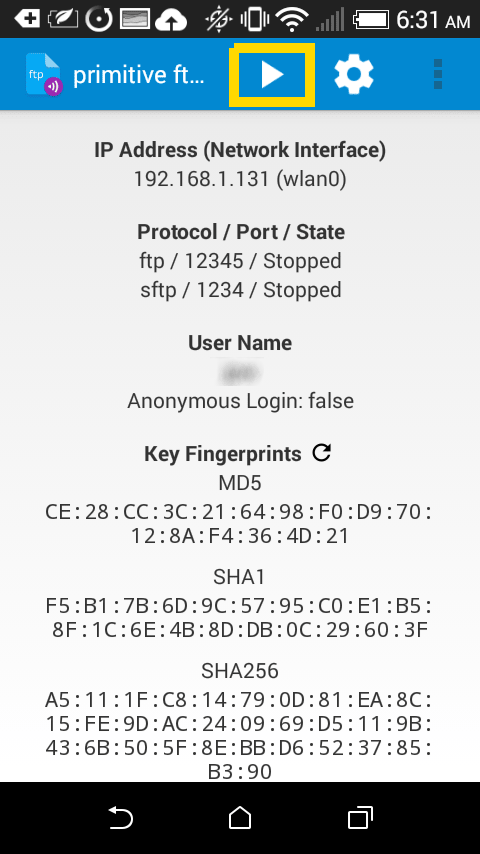Tap the SHA1 fingerprint value
480x854 pixels.
[240, 618]
